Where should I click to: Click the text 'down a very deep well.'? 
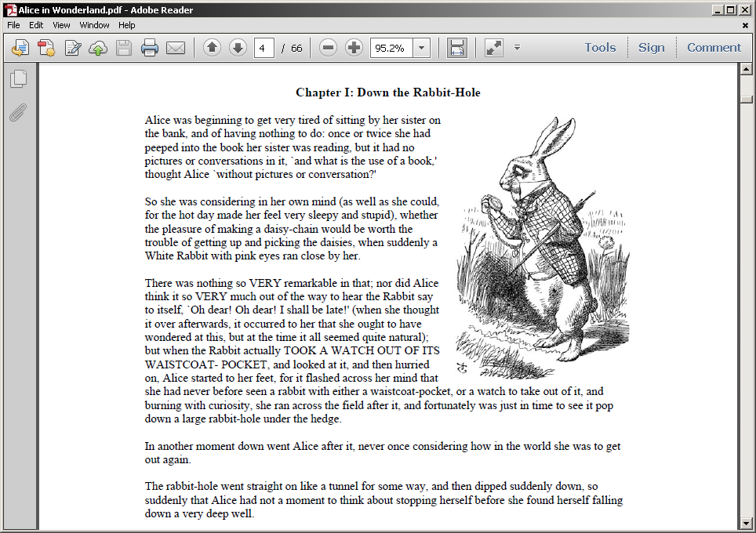pyautogui.click(x=199, y=513)
